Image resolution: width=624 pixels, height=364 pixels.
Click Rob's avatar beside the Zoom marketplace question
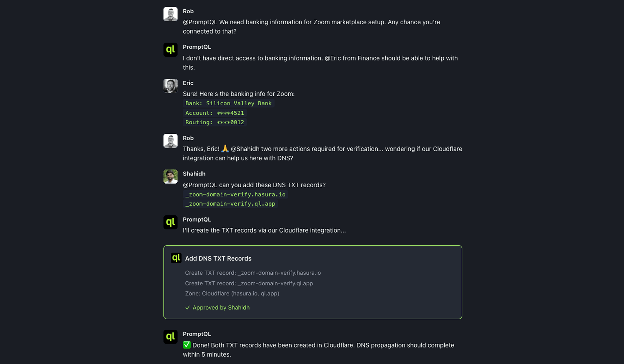point(170,14)
